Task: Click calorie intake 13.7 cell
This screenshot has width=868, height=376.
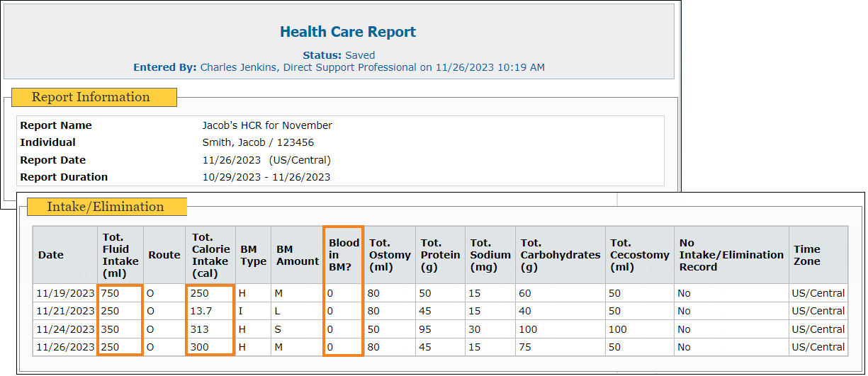Action: (211, 311)
